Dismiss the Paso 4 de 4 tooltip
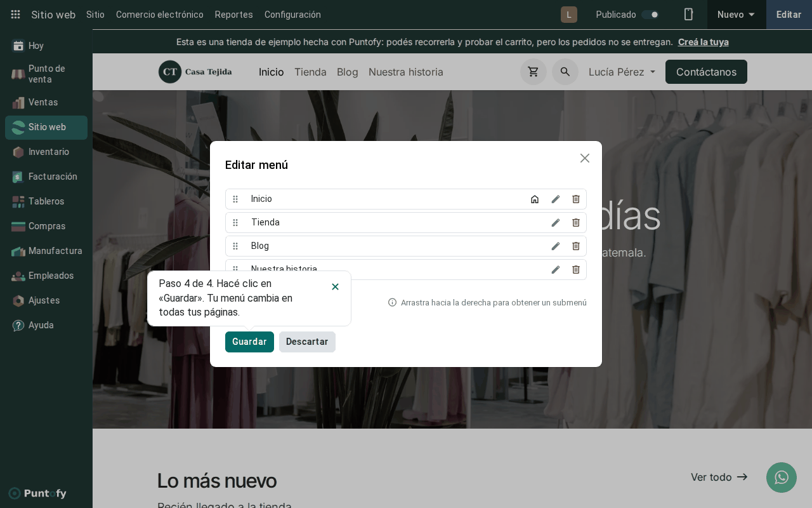 click(335, 286)
